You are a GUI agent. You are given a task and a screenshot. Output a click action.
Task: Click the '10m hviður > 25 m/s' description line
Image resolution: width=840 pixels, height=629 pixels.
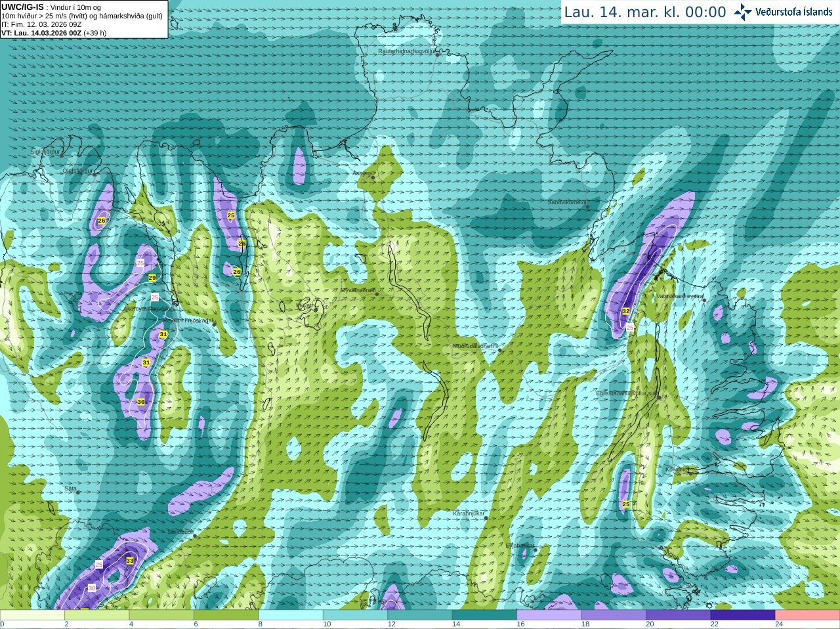(x=82, y=16)
